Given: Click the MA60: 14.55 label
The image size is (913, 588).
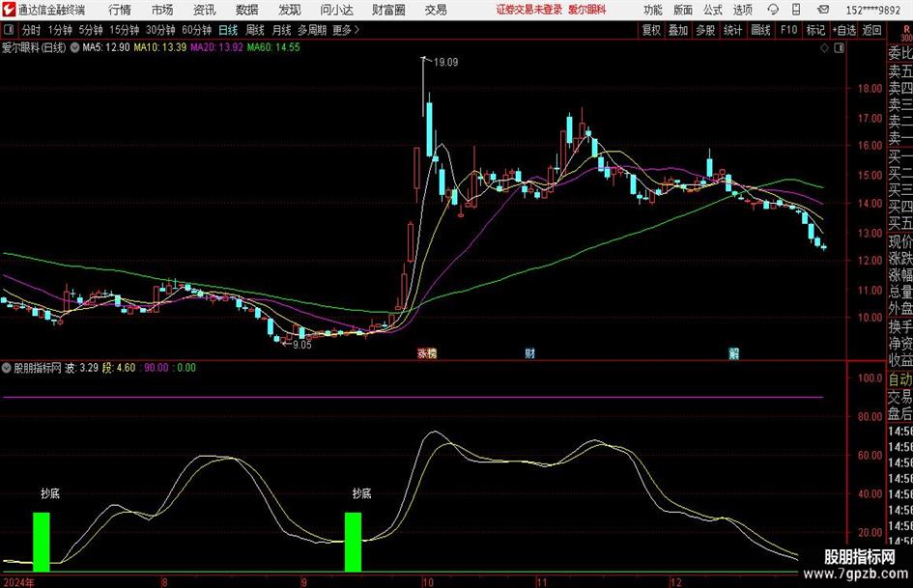Looking at the screenshot, I should (x=273, y=47).
